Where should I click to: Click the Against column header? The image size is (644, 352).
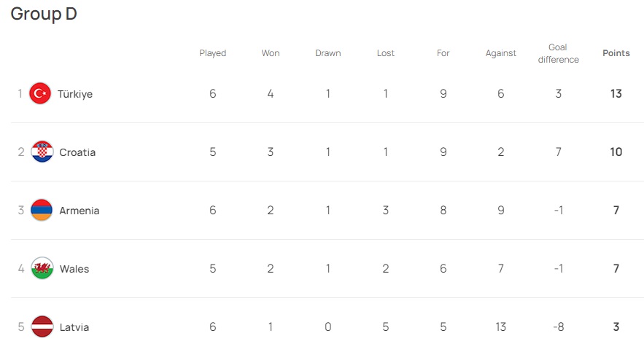pyautogui.click(x=501, y=53)
